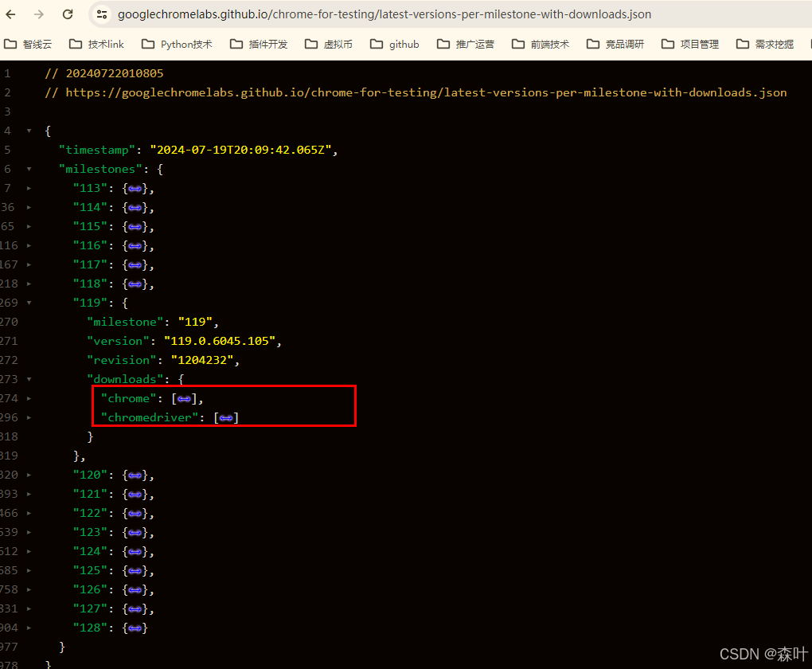
Task: Open the Python技术 bookmark folder
Action: pyautogui.click(x=177, y=44)
